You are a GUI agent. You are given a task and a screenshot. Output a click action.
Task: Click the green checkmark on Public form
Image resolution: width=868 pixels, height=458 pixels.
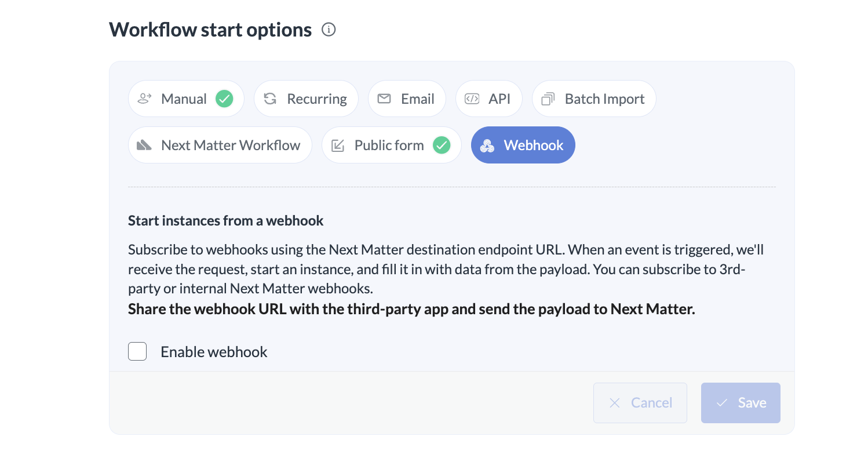tap(442, 145)
